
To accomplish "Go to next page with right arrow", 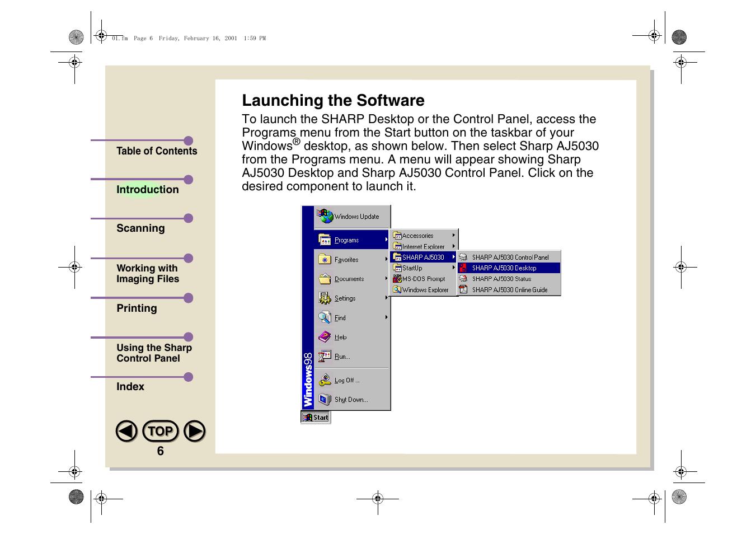I will coord(195,431).
